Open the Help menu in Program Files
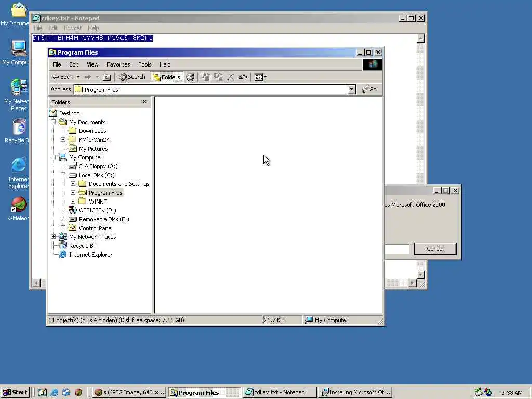Screen dimensions: 532x399 (165, 64)
